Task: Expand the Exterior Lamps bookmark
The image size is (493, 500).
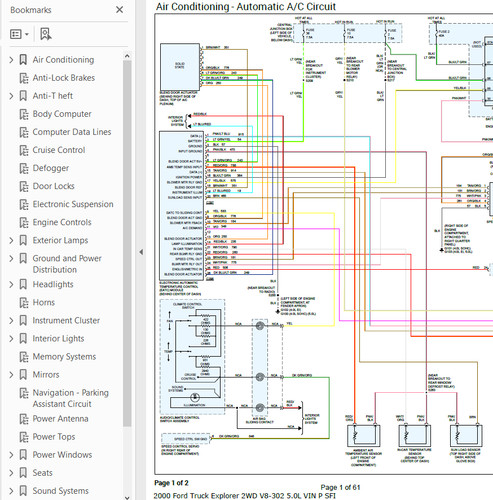Action: tap(11, 240)
